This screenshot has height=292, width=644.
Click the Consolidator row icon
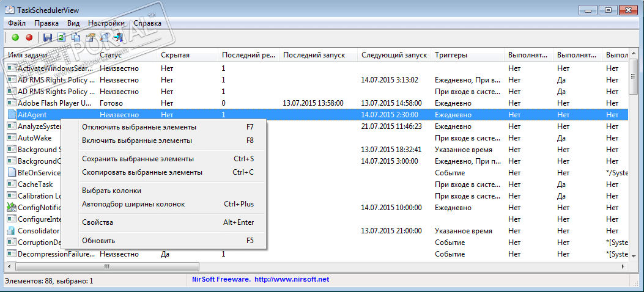[x=11, y=231]
